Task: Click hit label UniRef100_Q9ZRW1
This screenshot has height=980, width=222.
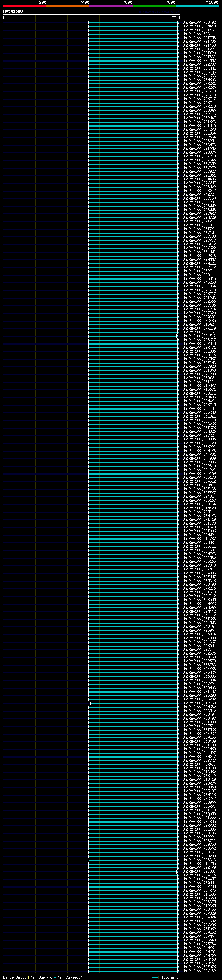Action: (199, 202)
